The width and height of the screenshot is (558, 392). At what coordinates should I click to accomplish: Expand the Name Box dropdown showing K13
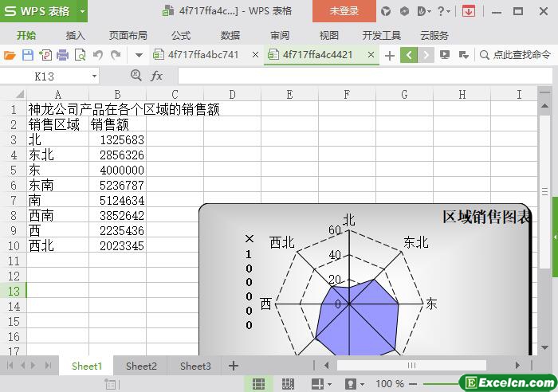coord(94,76)
